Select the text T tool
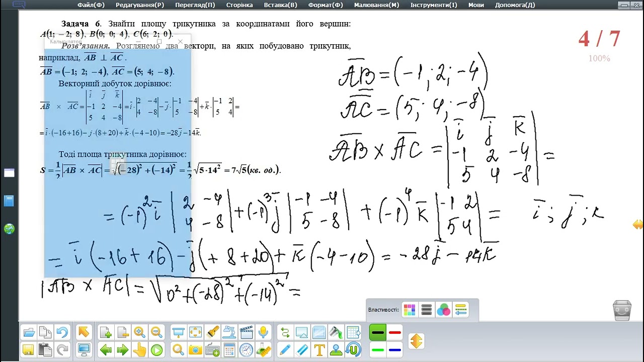644x362 pixels. (x=319, y=349)
